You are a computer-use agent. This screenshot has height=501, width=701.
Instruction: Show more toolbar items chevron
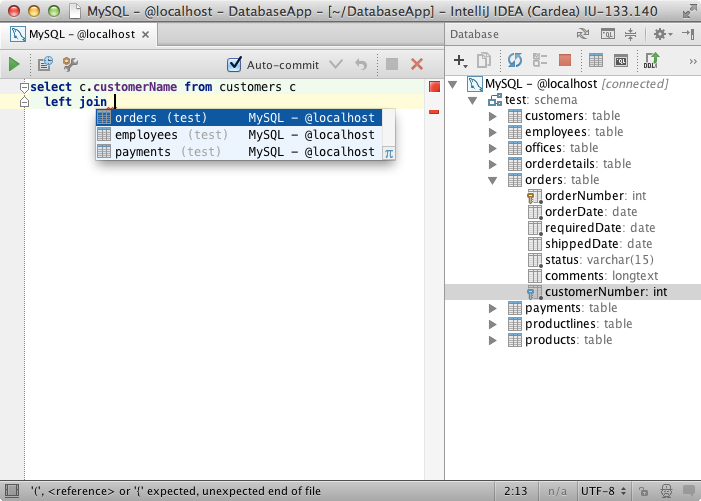click(x=693, y=61)
